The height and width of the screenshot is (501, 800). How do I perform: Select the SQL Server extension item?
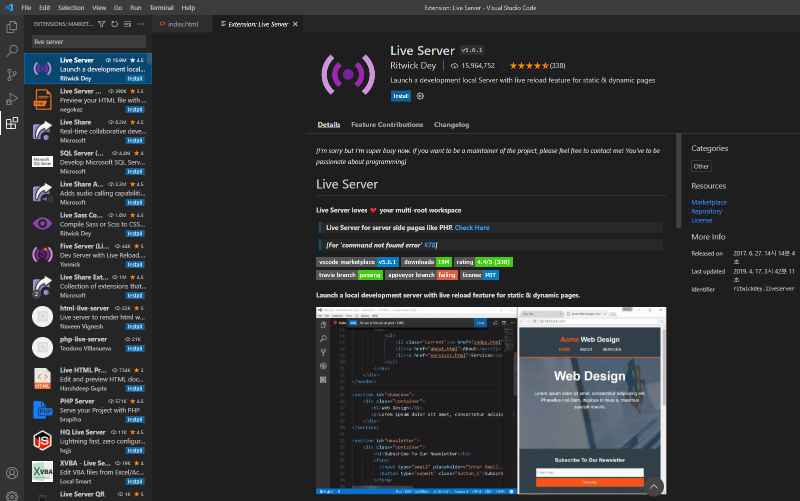(88, 162)
